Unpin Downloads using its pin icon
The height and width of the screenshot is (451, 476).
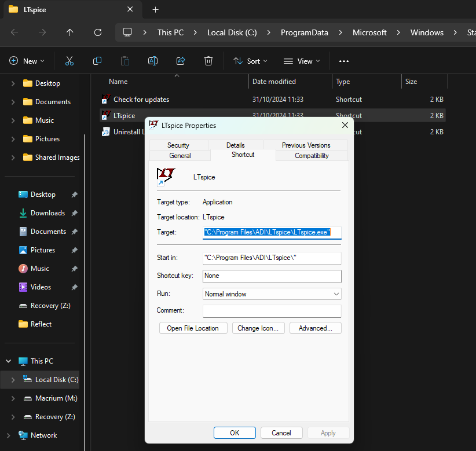pos(74,213)
